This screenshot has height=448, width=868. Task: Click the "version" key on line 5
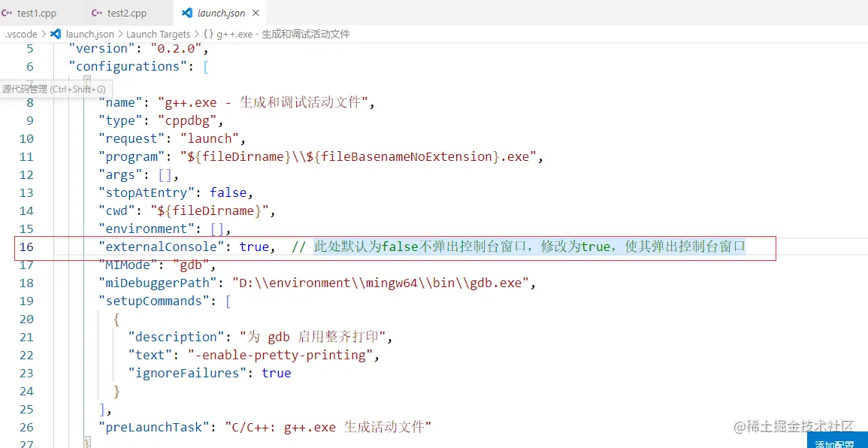pyautogui.click(x=102, y=49)
